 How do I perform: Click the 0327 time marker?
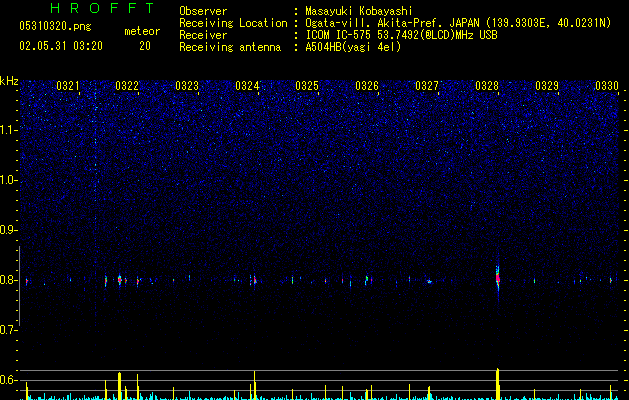[x=427, y=86]
